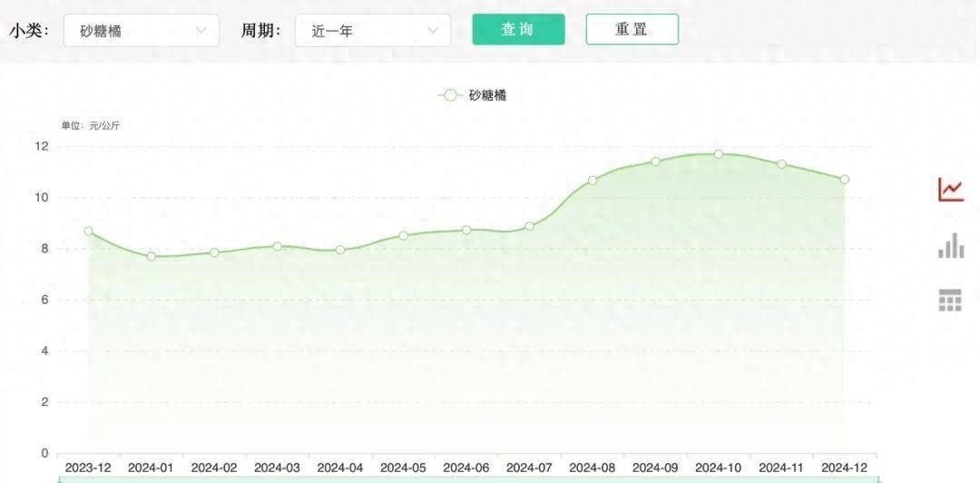Select the 2024-08 data point

(593, 181)
